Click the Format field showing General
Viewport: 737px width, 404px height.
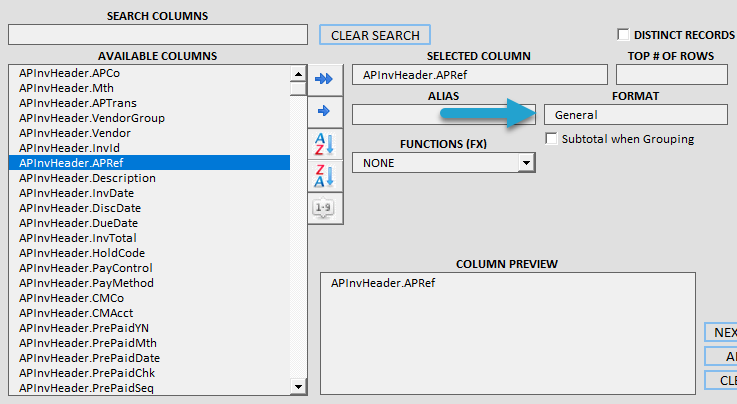(635, 115)
